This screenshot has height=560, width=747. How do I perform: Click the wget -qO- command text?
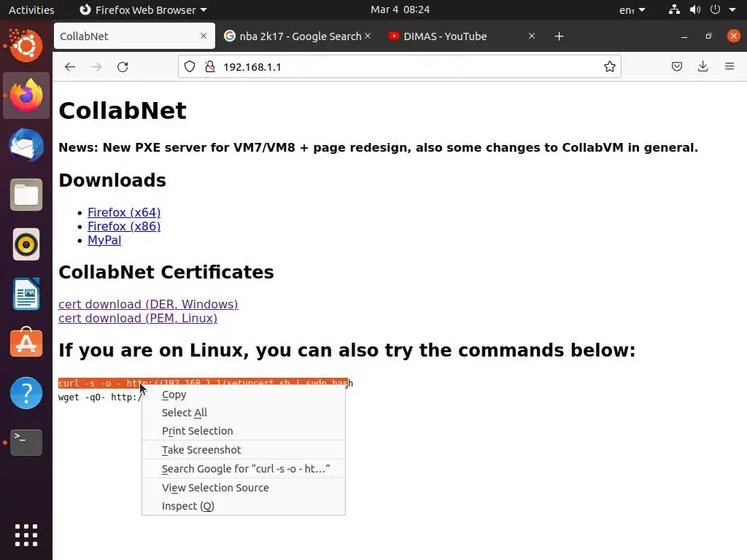pyautogui.click(x=99, y=397)
